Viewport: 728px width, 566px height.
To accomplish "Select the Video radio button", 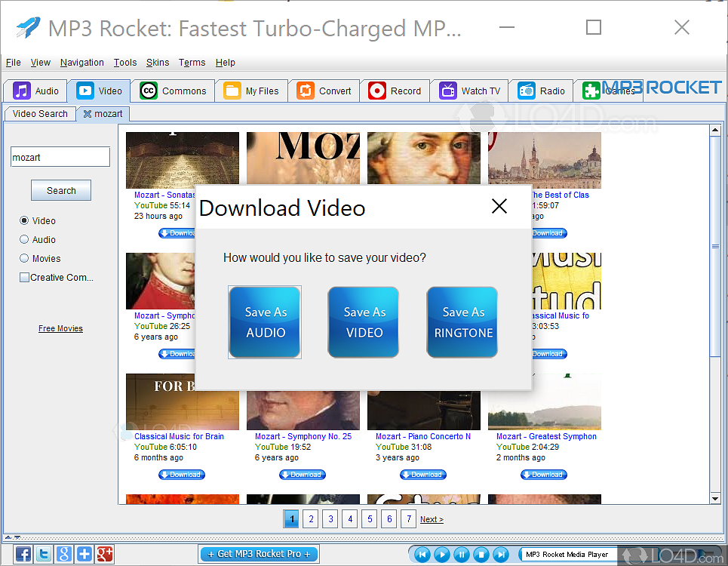I will click(x=24, y=220).
